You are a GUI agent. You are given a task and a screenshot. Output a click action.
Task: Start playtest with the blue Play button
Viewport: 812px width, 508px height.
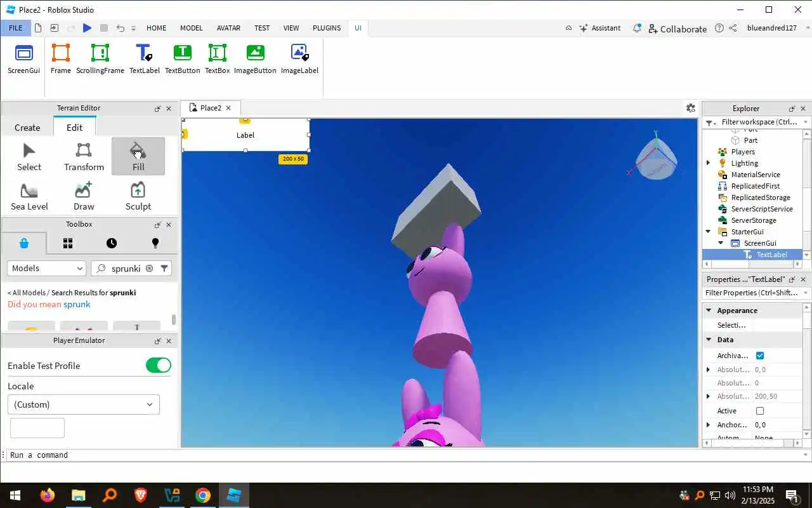tap(88, 28)
